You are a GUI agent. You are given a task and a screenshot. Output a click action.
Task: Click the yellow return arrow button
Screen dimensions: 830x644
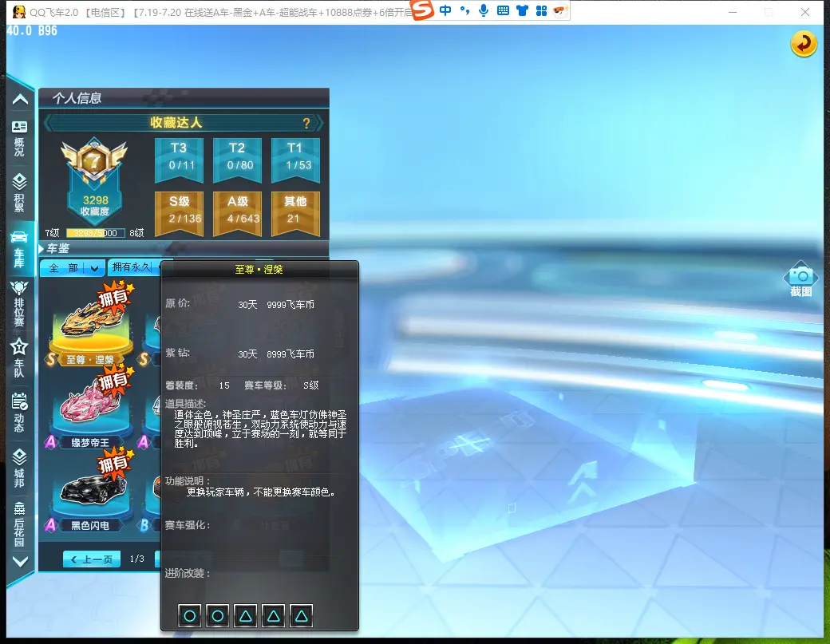pyautogui.click(x=803, y=44)
